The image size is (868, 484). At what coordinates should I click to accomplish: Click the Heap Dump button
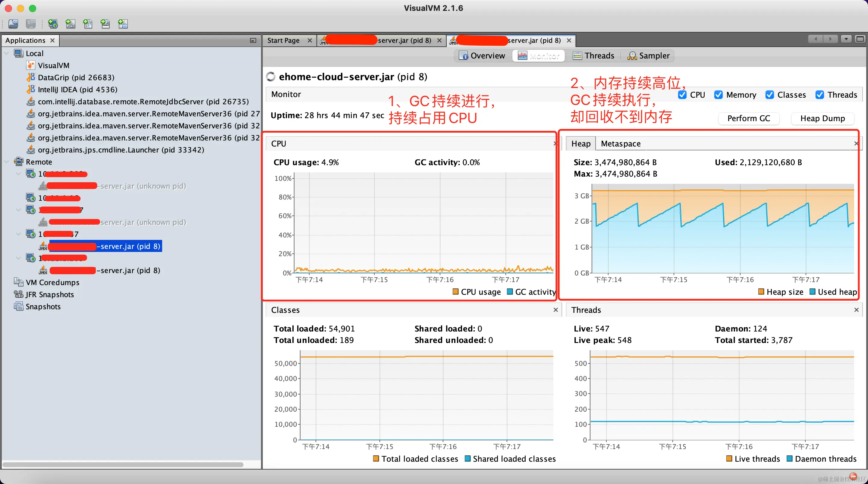click(822, 118)
